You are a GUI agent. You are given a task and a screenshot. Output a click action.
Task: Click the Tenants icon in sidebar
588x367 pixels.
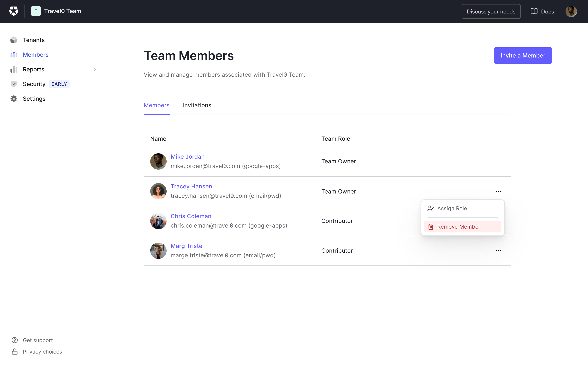pyautogui.click(x=14, y=40)
